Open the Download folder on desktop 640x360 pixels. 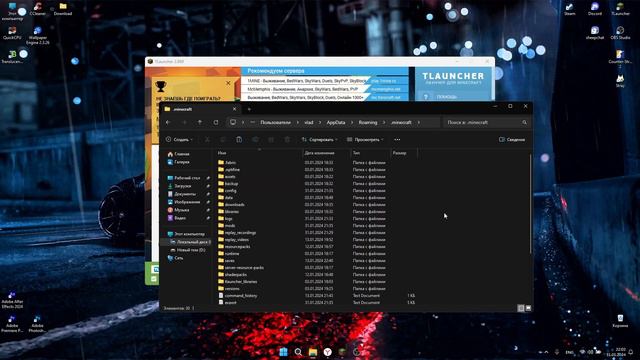[63, 9]
